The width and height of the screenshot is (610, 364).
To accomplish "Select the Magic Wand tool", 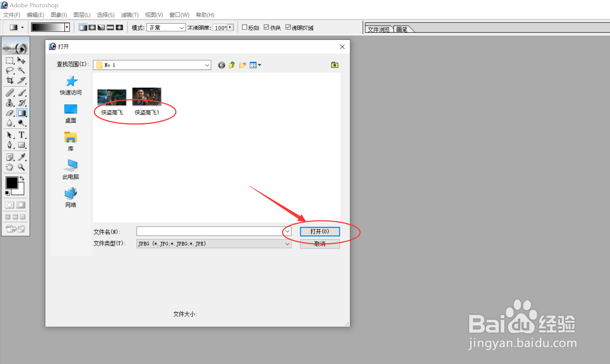I will point(21,70).
